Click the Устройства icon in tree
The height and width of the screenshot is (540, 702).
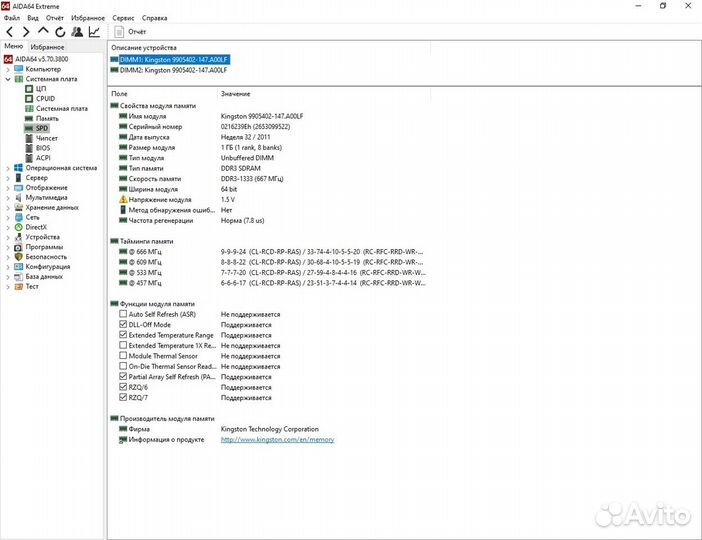(18, 237)
